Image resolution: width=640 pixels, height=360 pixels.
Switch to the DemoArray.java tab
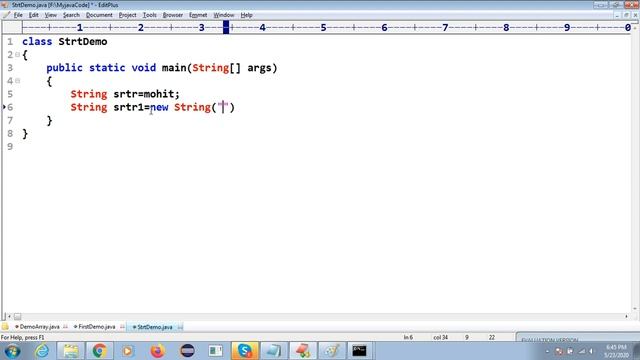pos(40,327)
